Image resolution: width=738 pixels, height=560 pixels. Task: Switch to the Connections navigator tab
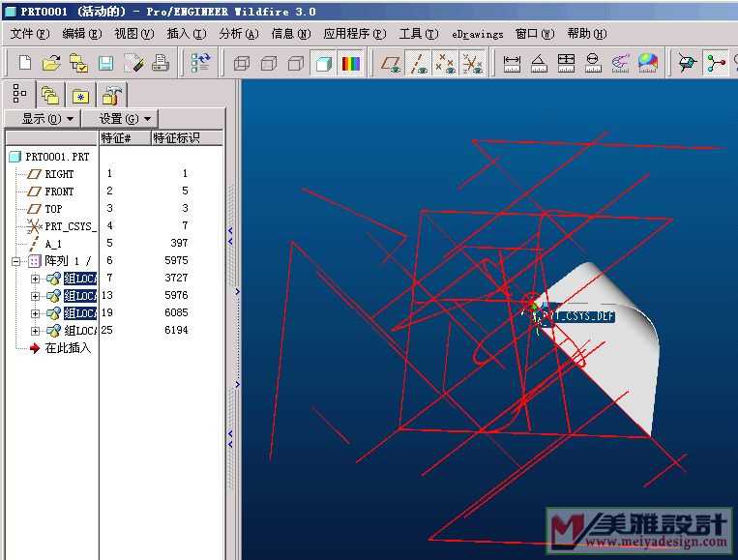point(111,96)
